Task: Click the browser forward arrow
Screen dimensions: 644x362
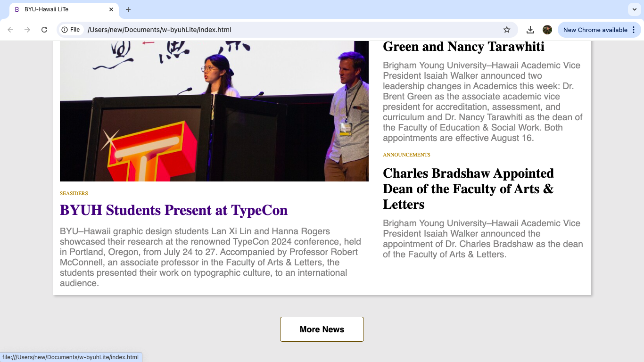Action: coord(27,30)
